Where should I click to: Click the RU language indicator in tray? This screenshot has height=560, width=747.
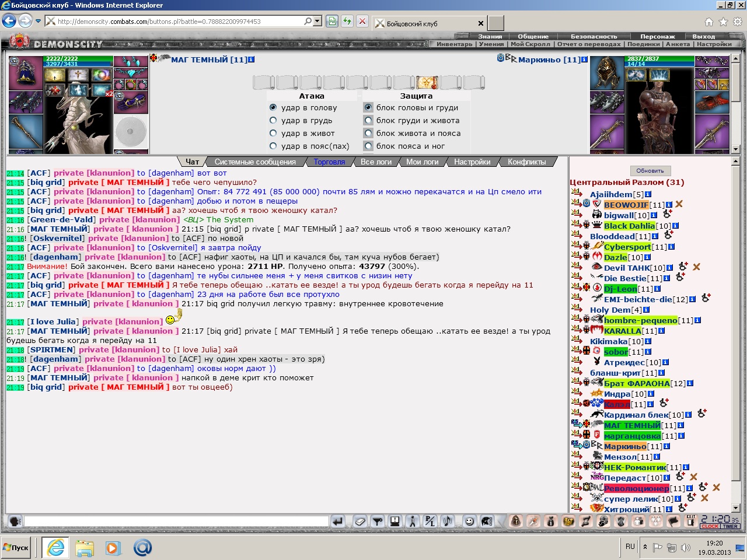click(x=630, y=547)
